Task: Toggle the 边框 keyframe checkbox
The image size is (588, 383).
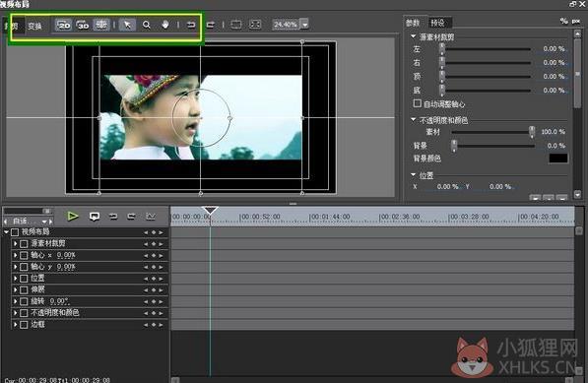Action: [x=24, y=325]
